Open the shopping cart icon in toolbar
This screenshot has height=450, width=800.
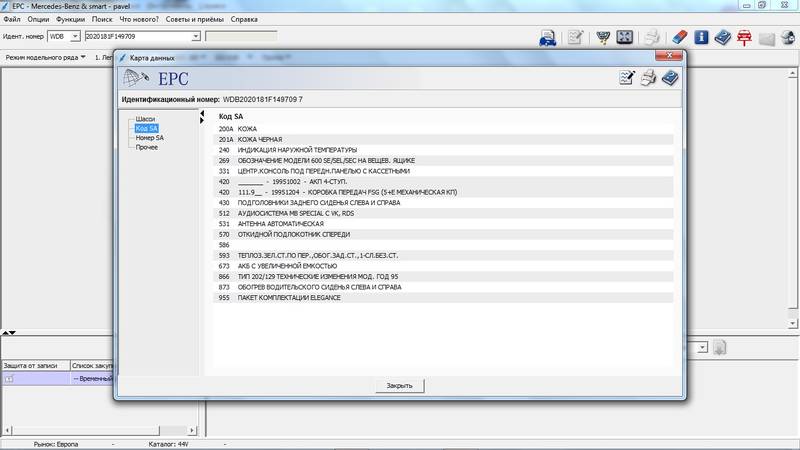click(x=603, y=38)
